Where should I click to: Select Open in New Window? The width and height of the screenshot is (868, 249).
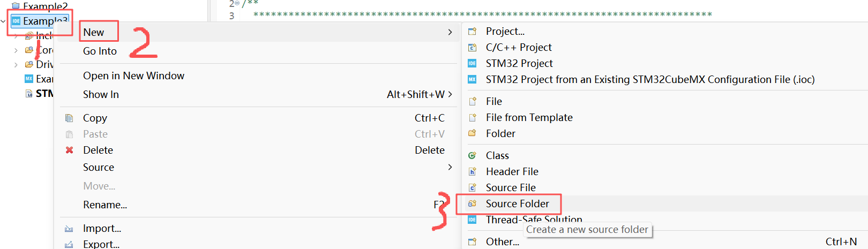133,76
